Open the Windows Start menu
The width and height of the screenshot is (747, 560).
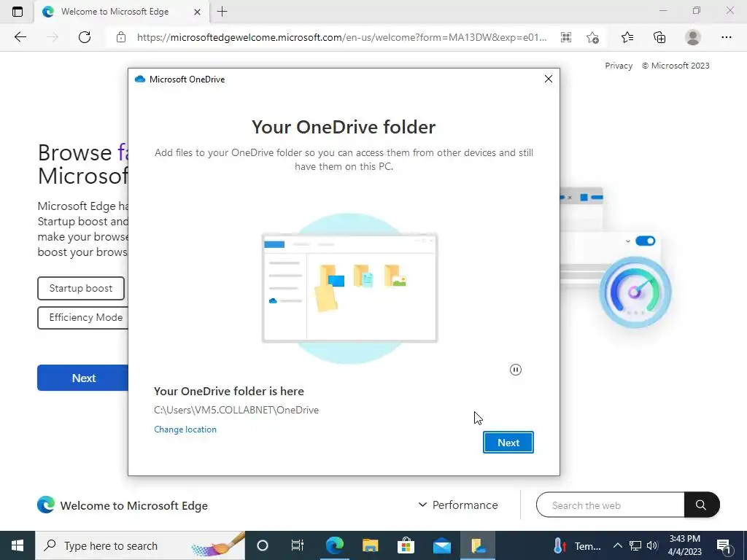[18, 545]
